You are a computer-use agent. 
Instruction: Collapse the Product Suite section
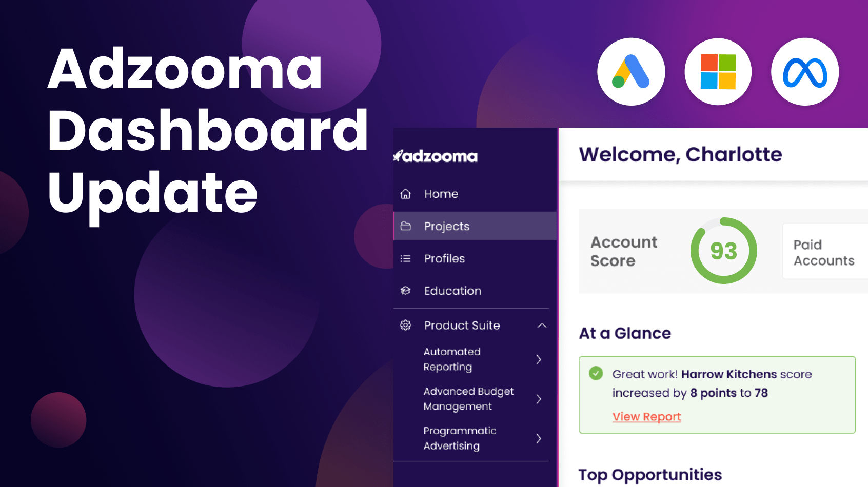point(542,325)
